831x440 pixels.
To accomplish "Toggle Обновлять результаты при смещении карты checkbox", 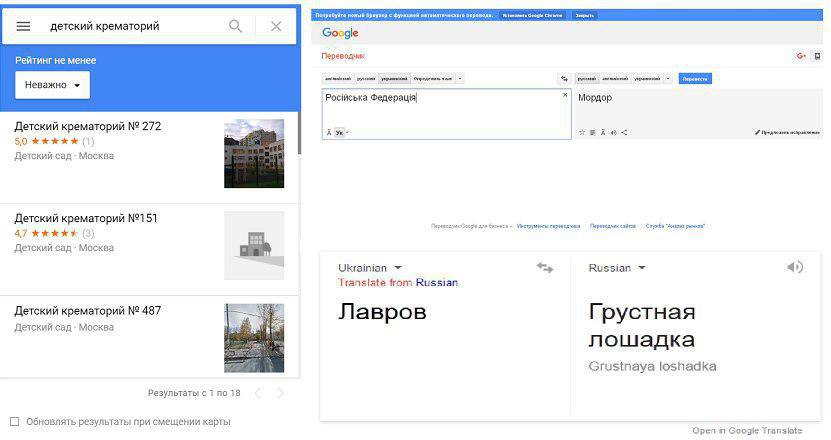I will 14,421.
